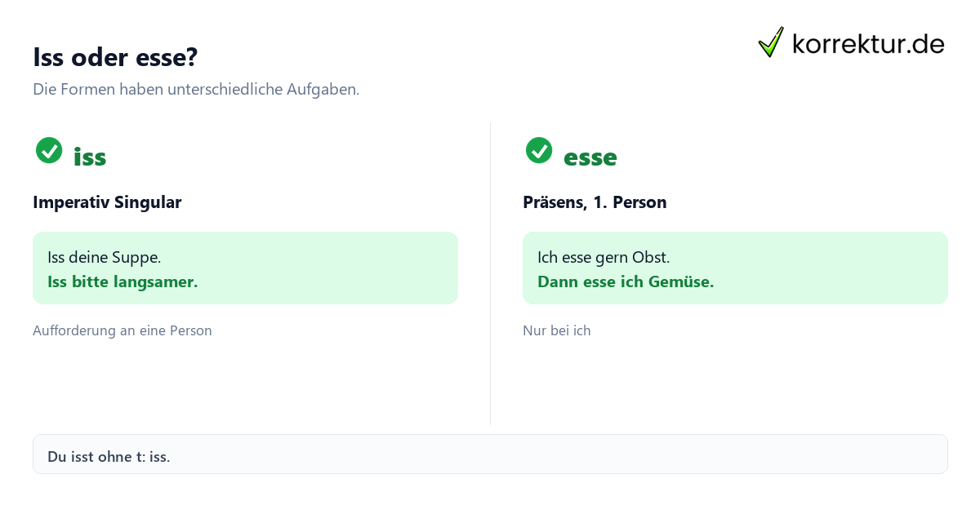
Task: Select the green 'esse' heading word
Action: [x=590, y=157]
